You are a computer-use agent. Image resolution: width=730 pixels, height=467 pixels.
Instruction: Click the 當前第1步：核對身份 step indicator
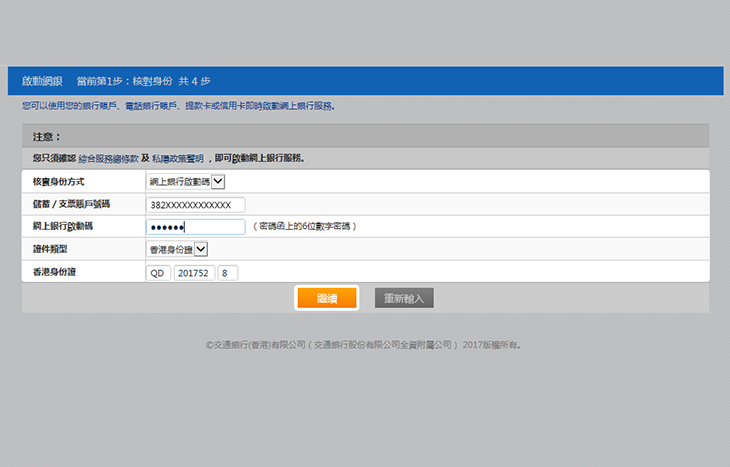(x=124, y=81)
